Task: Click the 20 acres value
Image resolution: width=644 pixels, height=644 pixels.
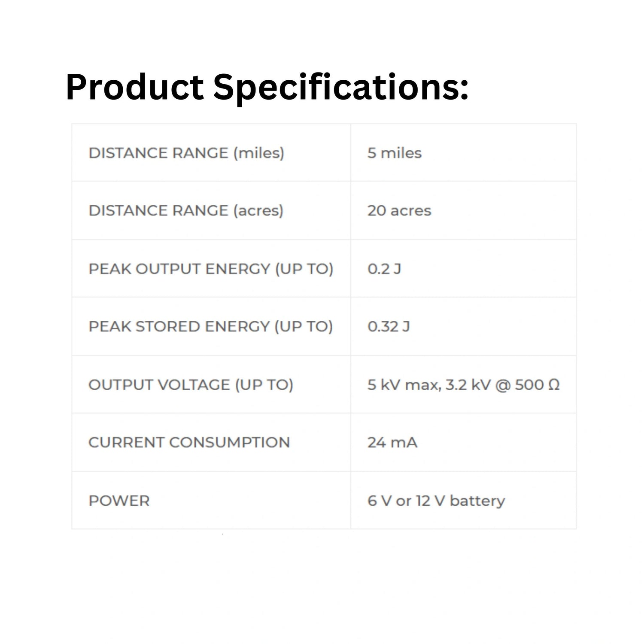Action: (399, 211)
